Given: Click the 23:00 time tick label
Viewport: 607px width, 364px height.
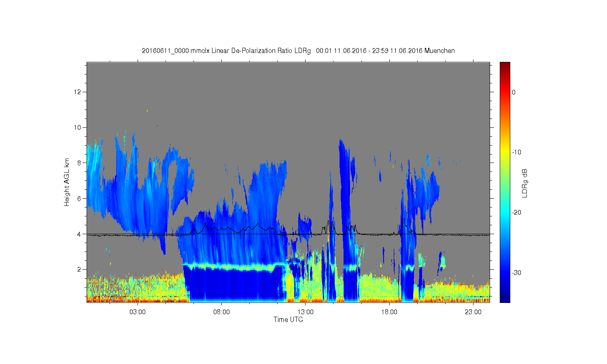Looking at the screenshot, I should 473,312.
